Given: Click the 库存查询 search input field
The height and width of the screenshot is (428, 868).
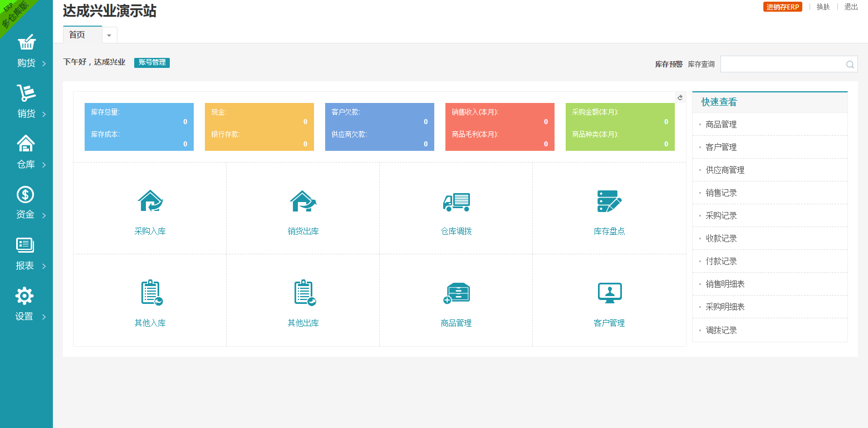Looking at the screenshot, I should pos(782,64).
